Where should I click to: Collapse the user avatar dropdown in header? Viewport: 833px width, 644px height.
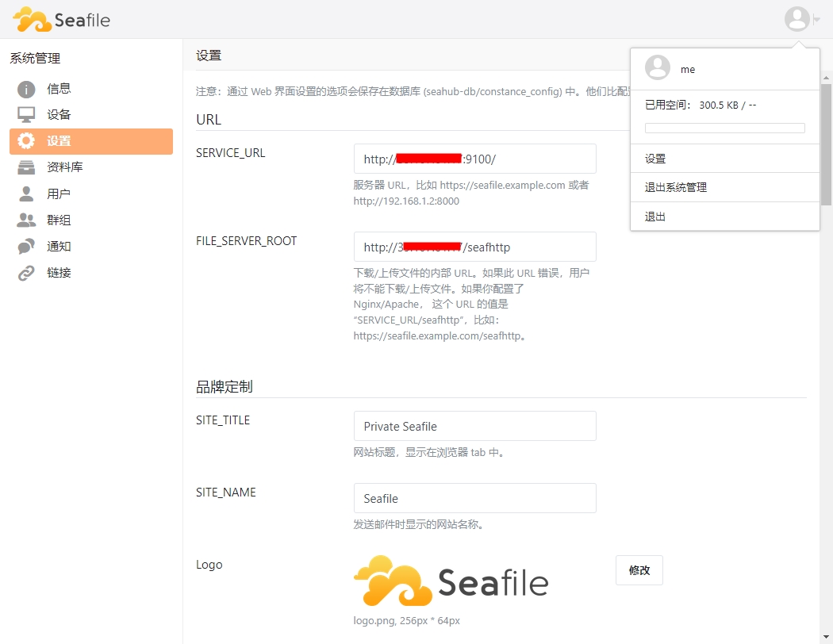(x=798, y=19)
